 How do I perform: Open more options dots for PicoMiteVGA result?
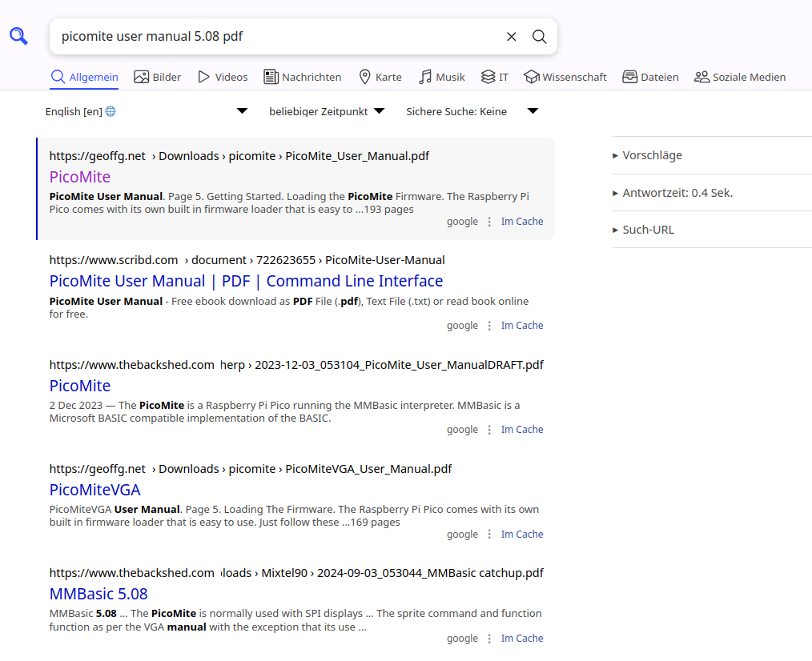pyautogui.click(x=489, y=535)
